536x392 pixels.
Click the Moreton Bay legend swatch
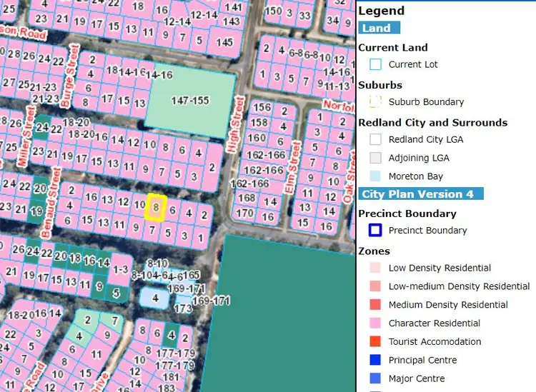point(375,176)
